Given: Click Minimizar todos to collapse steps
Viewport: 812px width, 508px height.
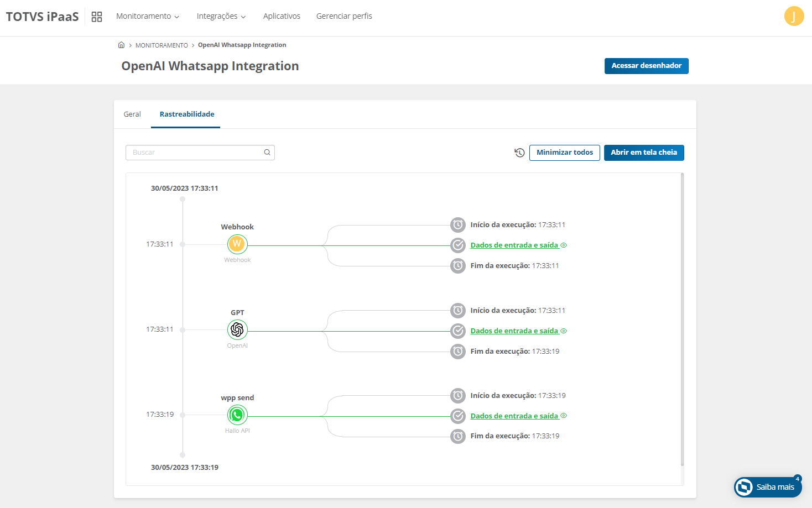Looking at the screenshot, I should click(564, 153).
